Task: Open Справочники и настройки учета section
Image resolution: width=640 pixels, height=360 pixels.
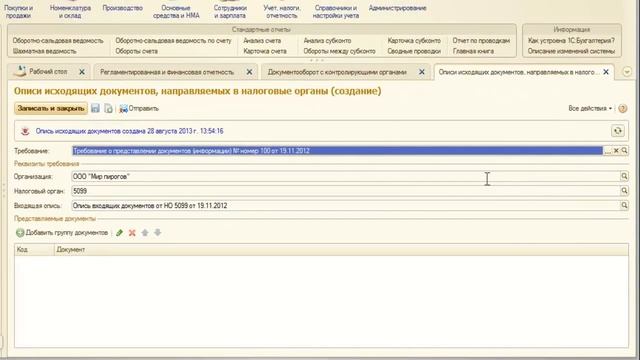Action: 336,11
